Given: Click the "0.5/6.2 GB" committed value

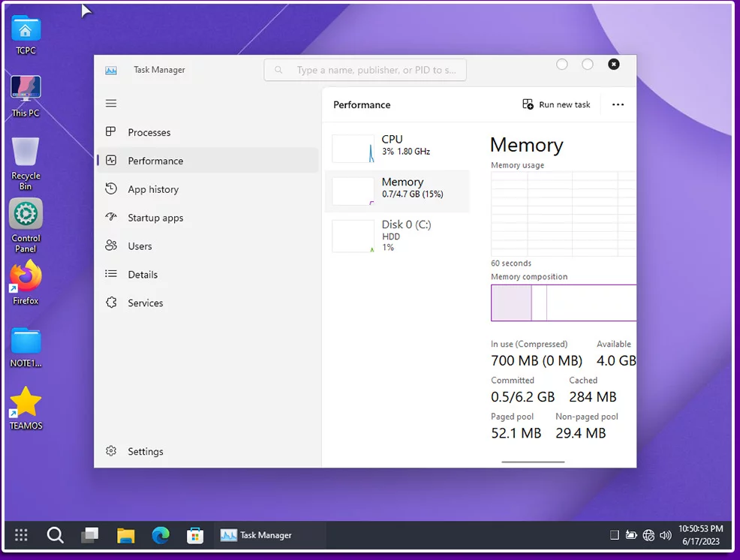Looking at the screenshot, I should tap(523, 397).
